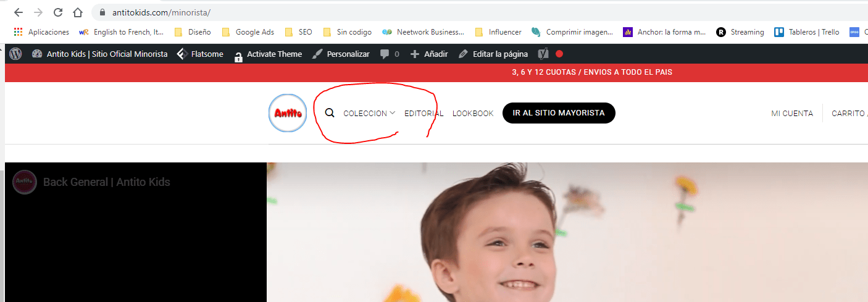Open the Yoast SEO admin icon

tap(543, 54)
